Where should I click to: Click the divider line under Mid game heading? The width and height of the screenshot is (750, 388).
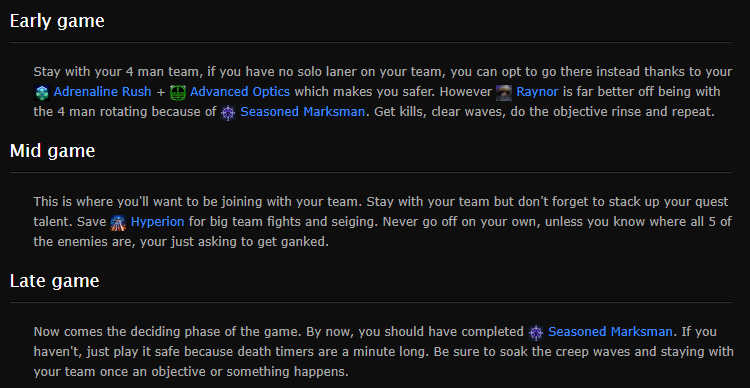[x=370, y=172]
